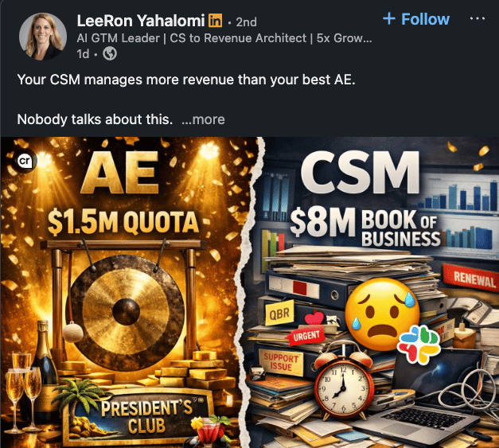
Task: Follow LeeRon Yahalomi
Action: [x=416, y=19]
